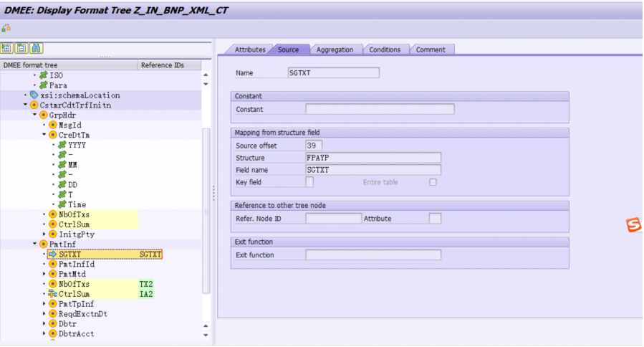The image size is (644, 347).
Task: Collapse the GrpHdr node
Action: pyautogui.click(x=35, y=115)
